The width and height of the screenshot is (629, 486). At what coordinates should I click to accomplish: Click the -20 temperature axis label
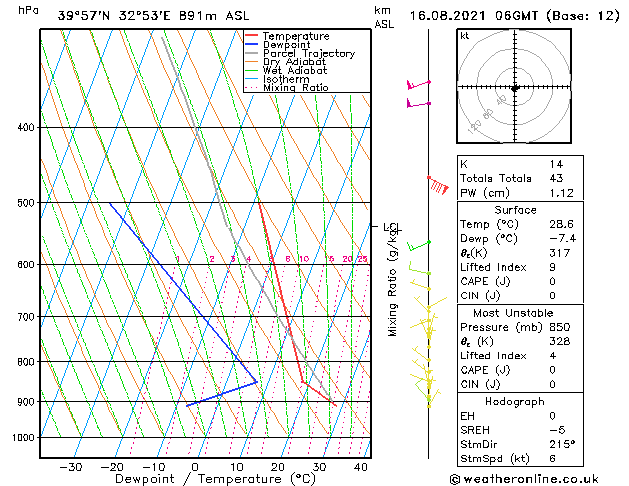click(112, 467)
